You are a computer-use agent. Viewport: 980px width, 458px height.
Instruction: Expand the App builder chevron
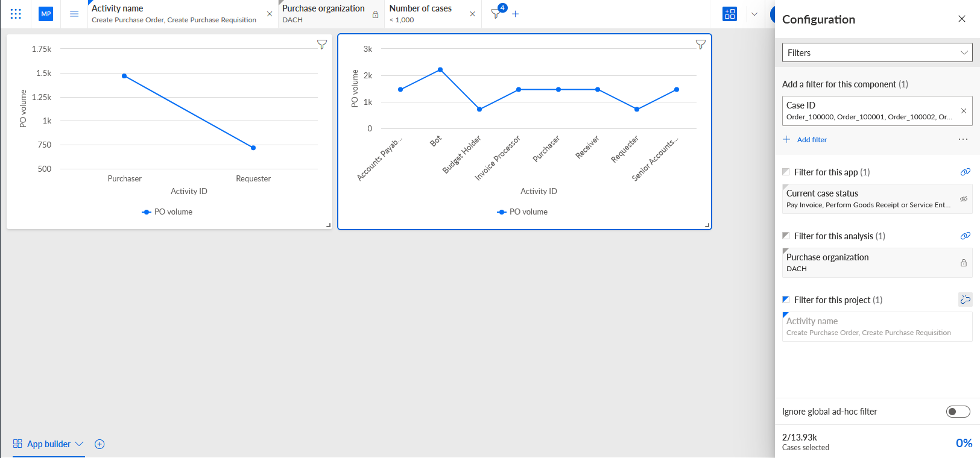(79, 444)
